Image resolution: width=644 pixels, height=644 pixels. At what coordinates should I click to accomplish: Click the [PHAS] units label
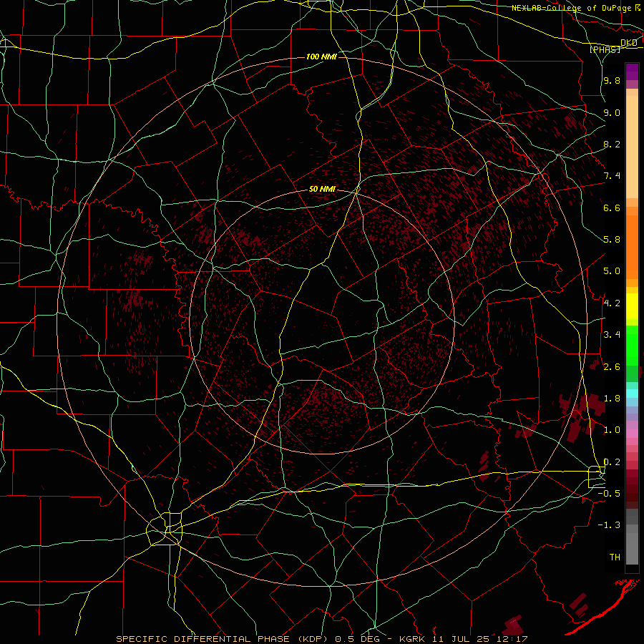(x=605, y=49)
